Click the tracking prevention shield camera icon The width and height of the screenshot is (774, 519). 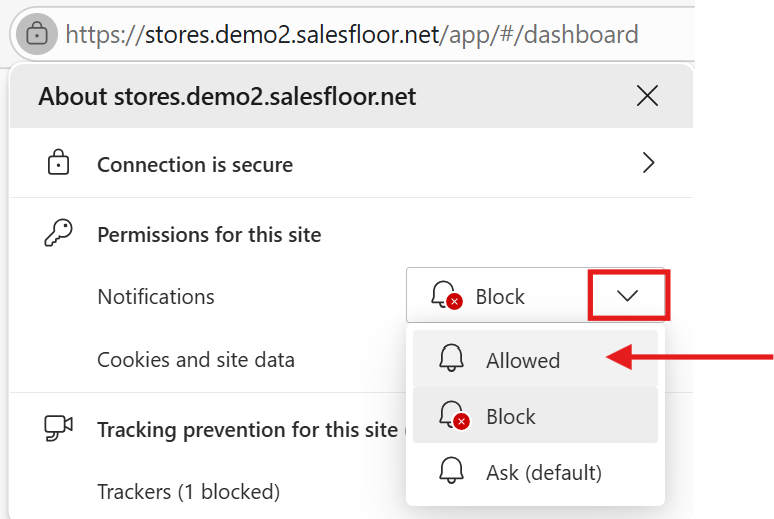[59, 429]
